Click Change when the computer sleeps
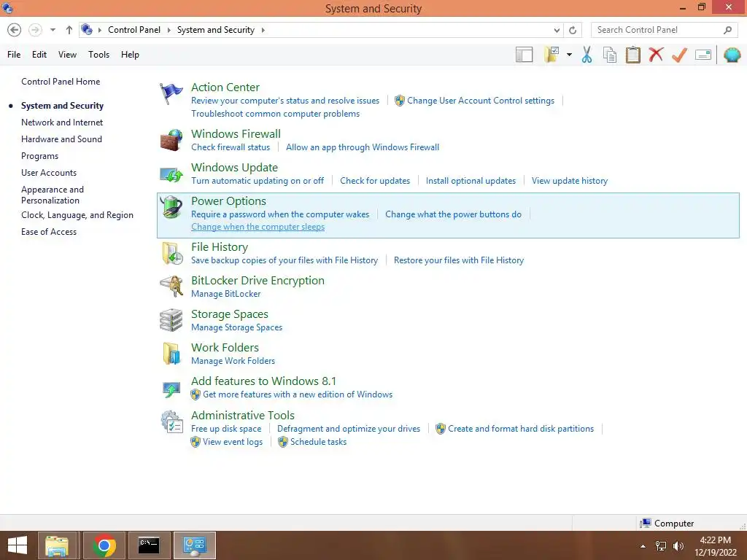 (x=258, y=227)
